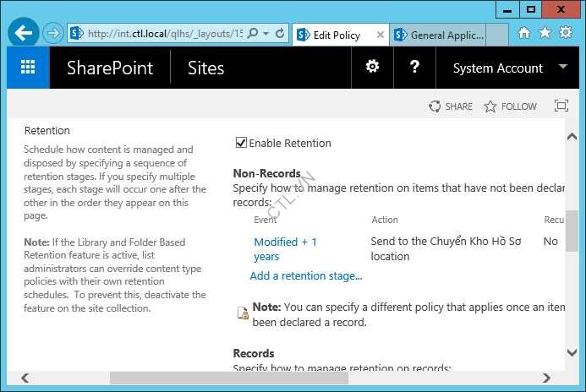This screenshot has height=392, width=586.
Task: Open the SharePoint app launcher grid
Action: (28, 68)
